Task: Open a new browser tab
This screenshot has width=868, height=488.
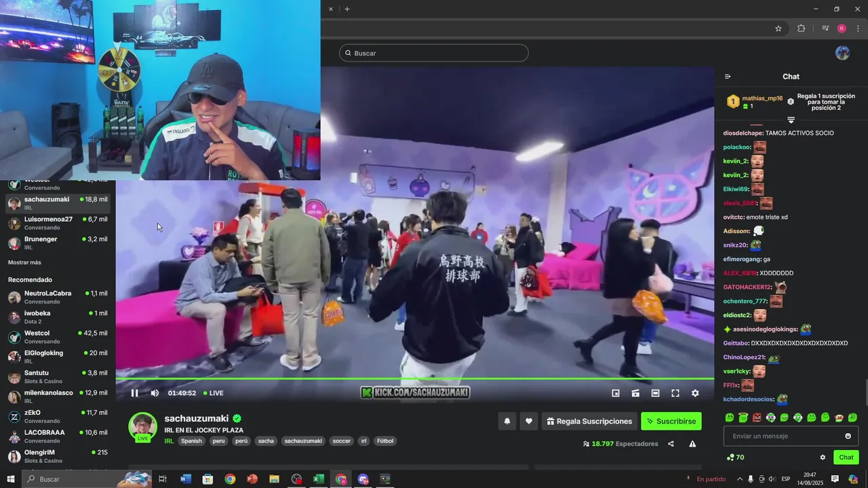Action: [x=347, y=9]
